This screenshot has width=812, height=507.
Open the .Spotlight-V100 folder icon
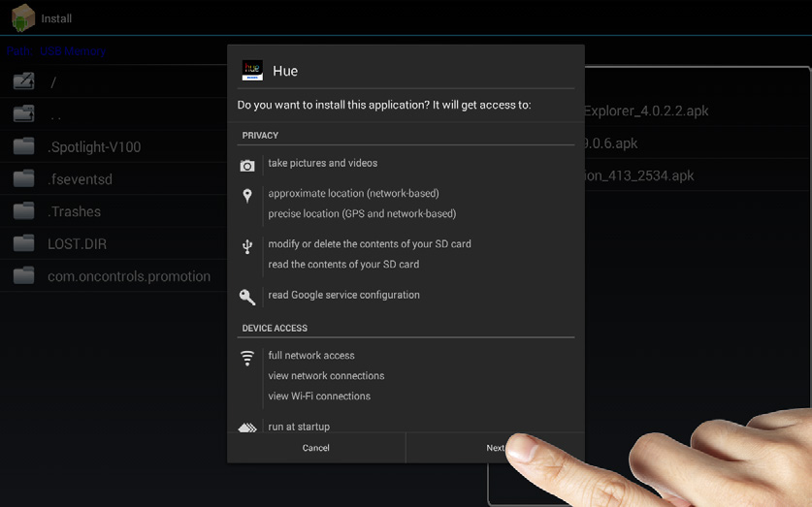24,146
